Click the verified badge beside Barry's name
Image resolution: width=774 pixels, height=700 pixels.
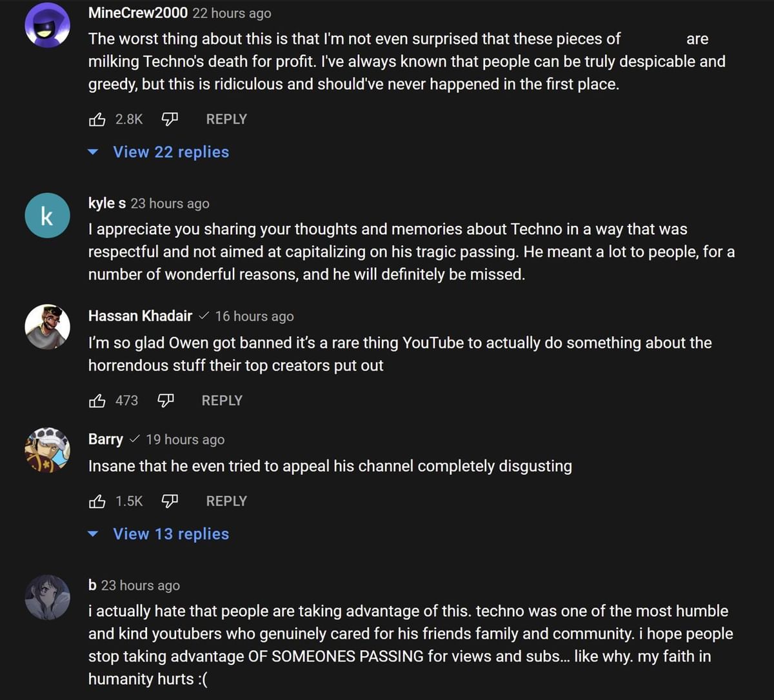point(134,439)
